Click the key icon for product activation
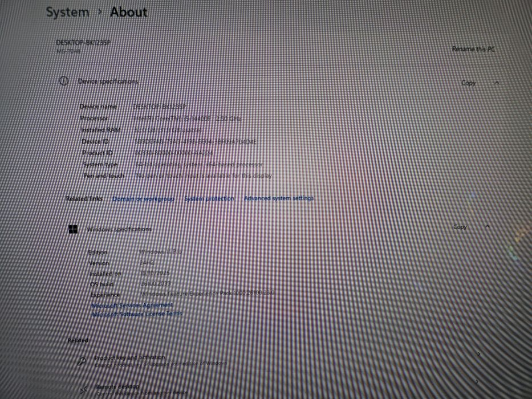 [82, 361]
